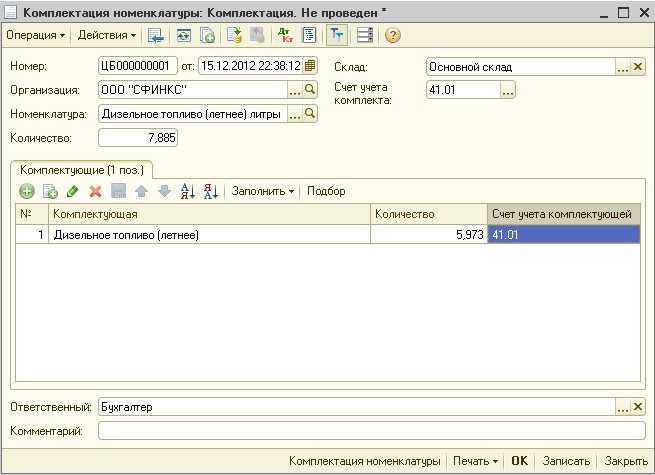Click the Дт/Кт postings result icon
The height and width of the screenshot is (475, 655).
285,35
